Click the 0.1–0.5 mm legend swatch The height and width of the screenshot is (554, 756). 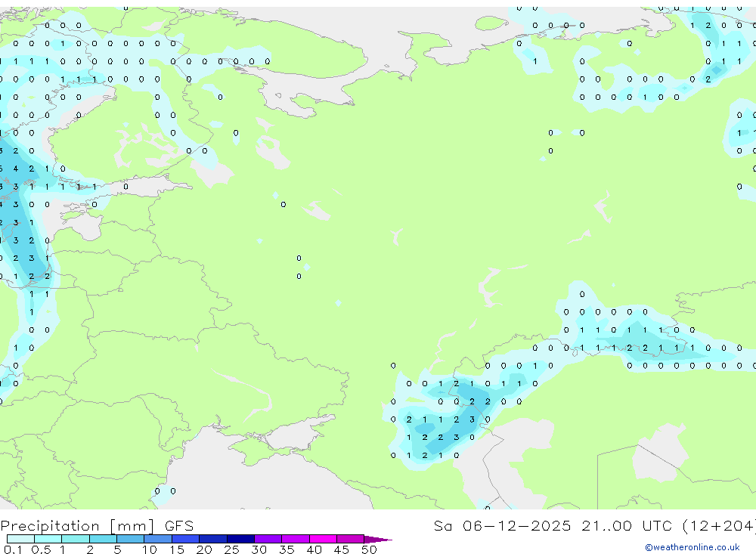20,539
